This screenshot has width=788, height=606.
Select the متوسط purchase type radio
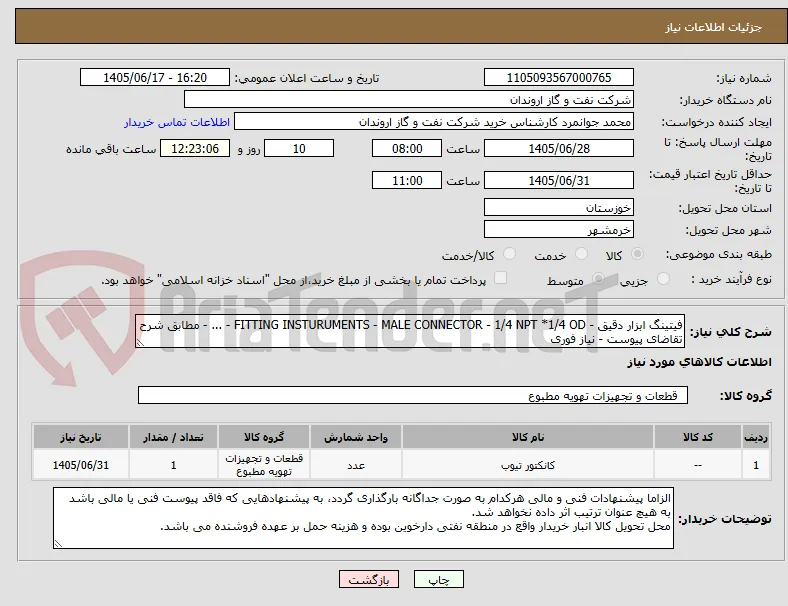598,279
